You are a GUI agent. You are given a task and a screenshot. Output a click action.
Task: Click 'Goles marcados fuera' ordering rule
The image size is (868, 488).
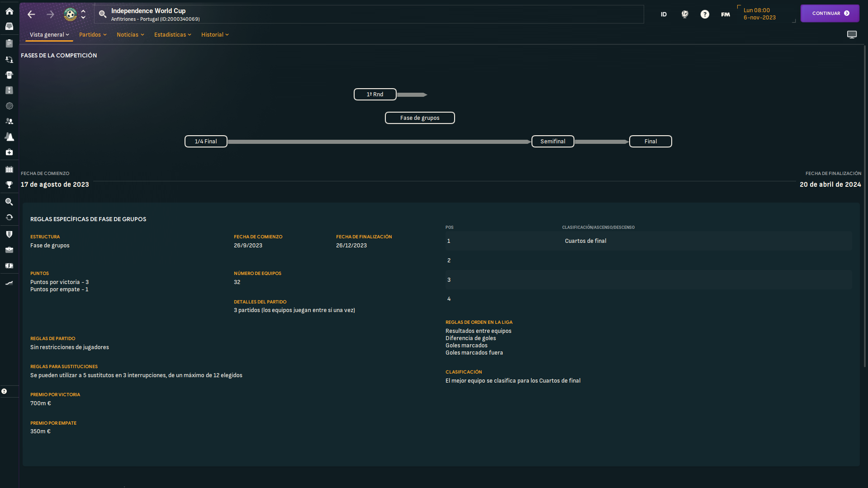(474, 353)
